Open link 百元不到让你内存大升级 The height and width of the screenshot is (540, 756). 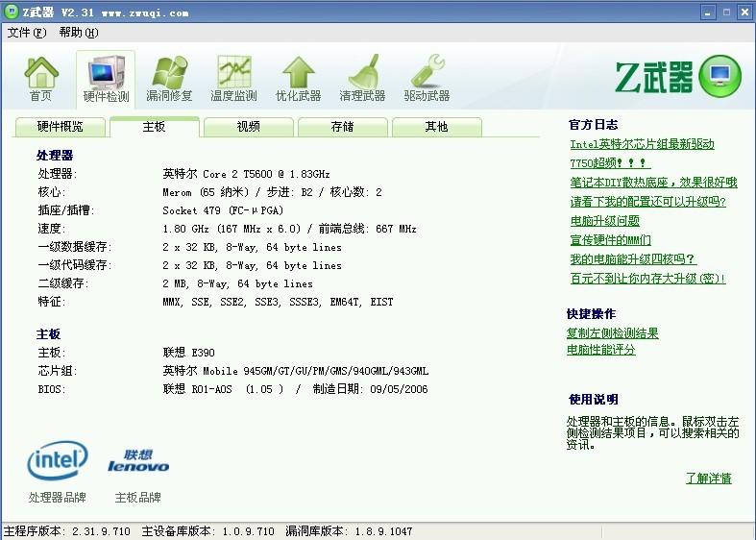647,279
